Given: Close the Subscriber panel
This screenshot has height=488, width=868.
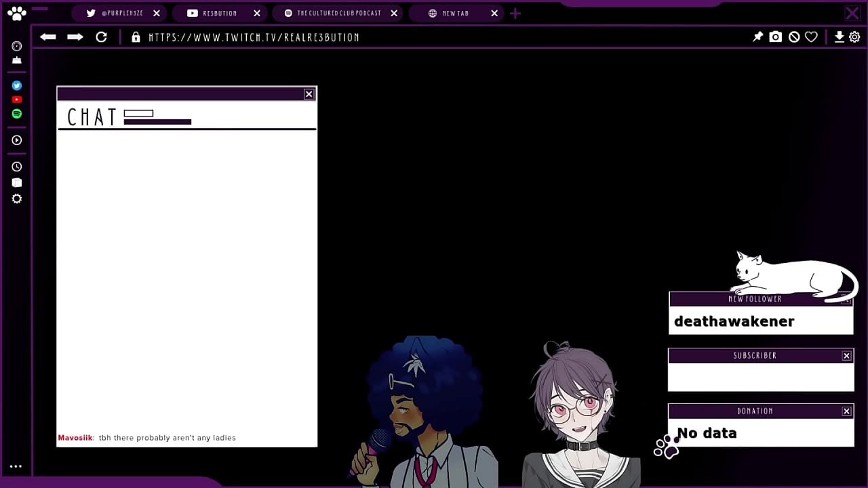Looking at the screenshot, I should click(846, 356).
